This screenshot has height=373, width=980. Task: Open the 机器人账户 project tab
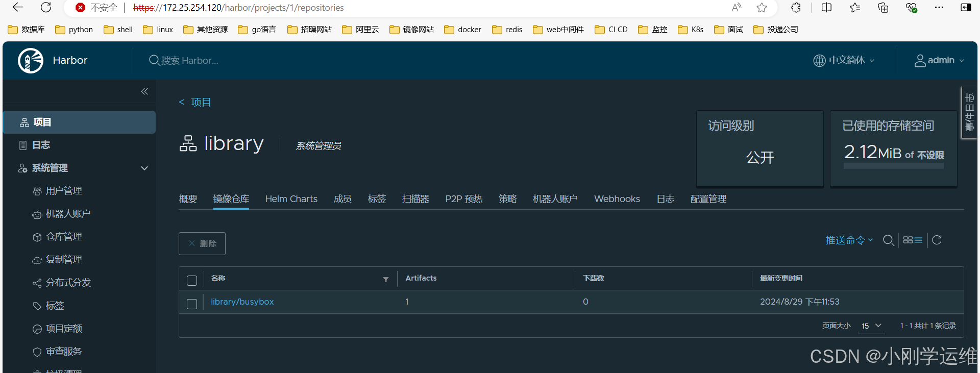click(x=555, y=199)
